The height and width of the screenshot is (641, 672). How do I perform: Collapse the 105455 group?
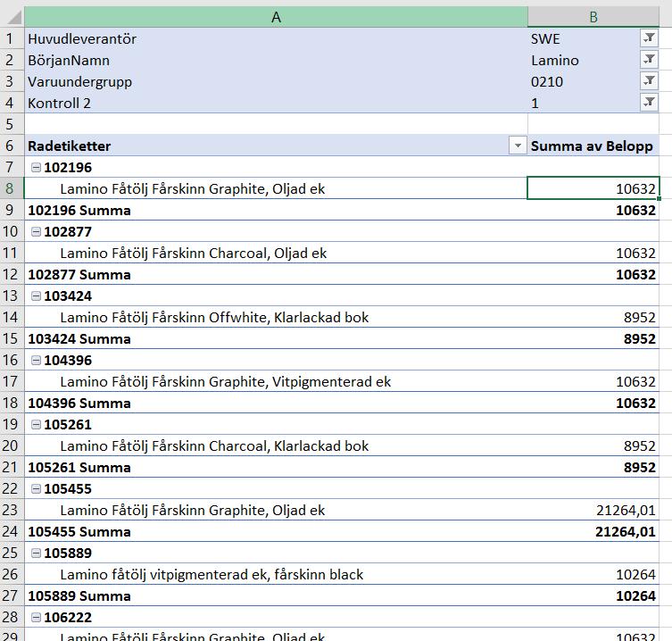pos(37,489)
